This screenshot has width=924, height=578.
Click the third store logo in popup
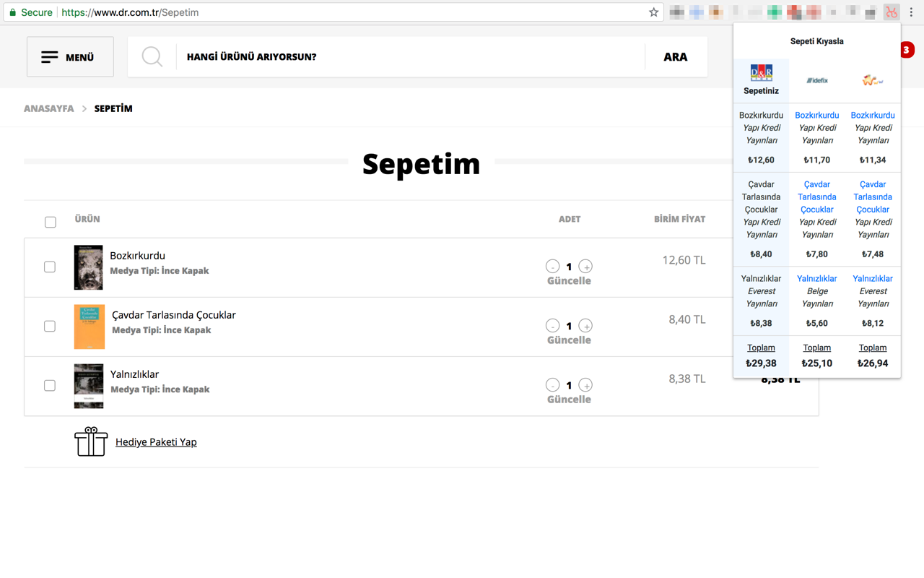click(x=873, y=80)
